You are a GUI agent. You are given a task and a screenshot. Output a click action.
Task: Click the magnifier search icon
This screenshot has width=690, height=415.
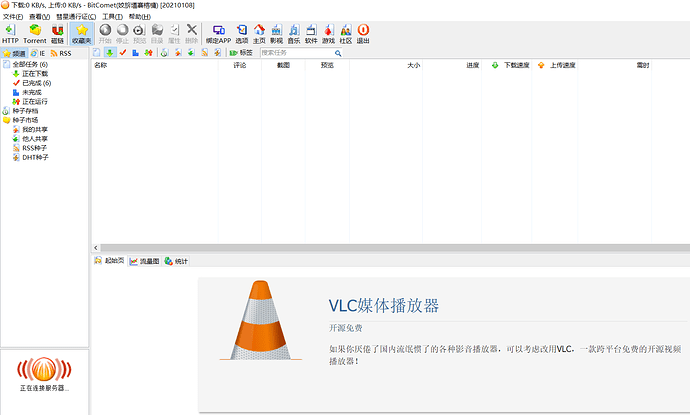pos(338,53)
